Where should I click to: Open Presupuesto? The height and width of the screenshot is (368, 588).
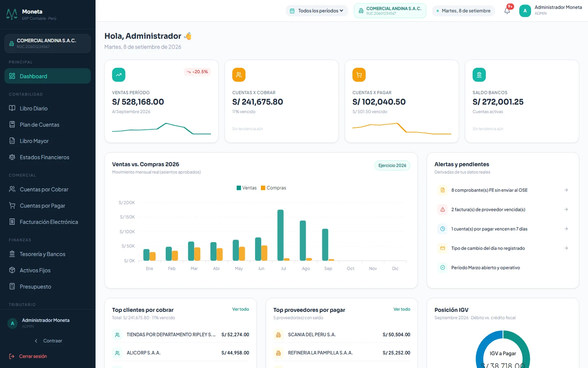[47, 286]
